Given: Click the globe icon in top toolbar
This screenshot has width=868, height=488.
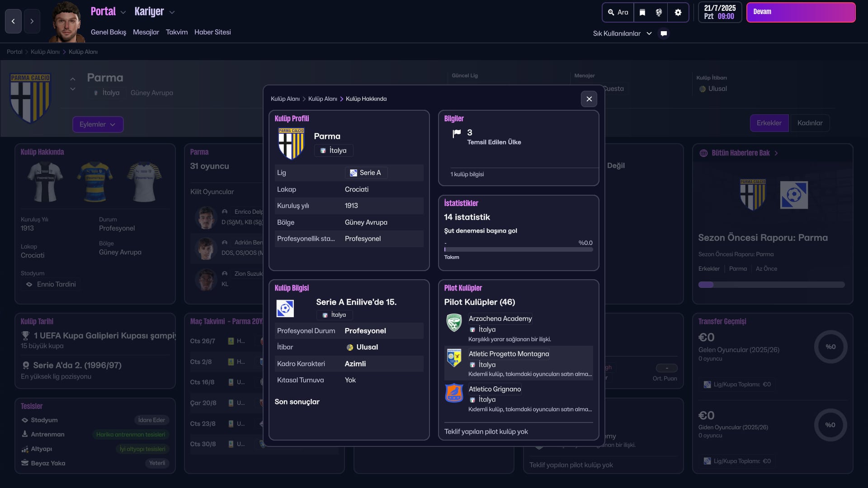Looking at the screenshot, I should point(659,13).
